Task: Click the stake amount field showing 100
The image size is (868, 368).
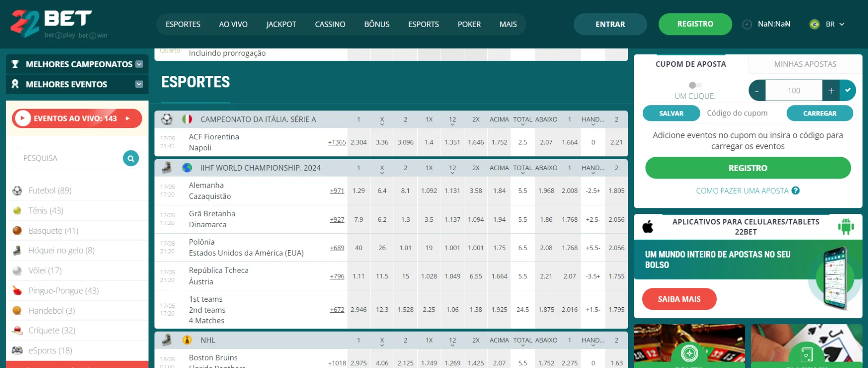Action: coord(794,91)
